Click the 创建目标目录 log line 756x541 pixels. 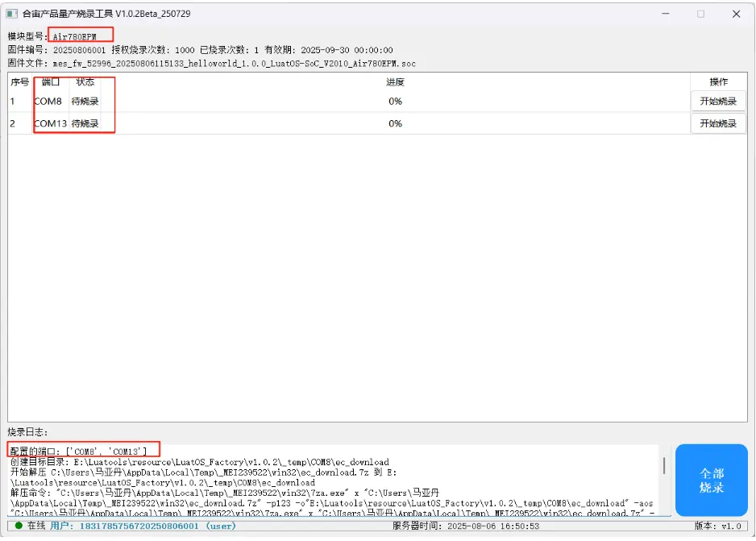[200, 462]
